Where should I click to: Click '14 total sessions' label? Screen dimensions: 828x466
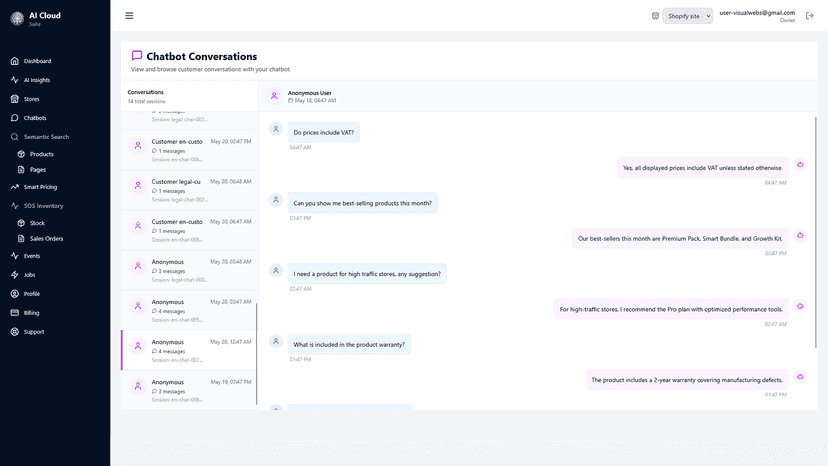[x=146, y=101]
